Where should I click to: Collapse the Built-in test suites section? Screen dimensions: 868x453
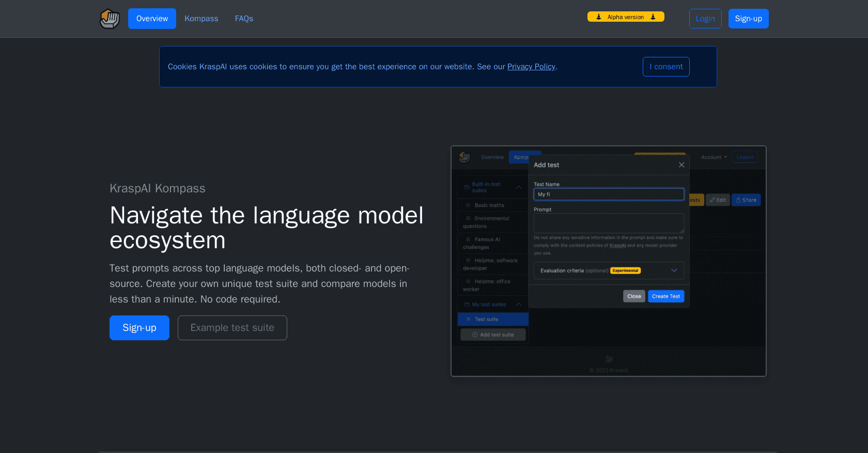pos(519,187)
